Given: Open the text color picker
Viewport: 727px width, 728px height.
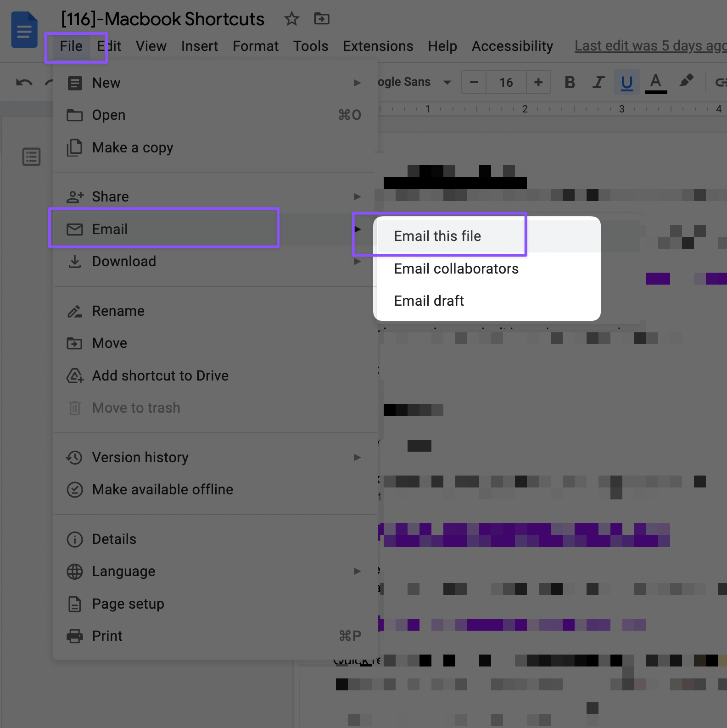Looking at the screenshot, I should (x=656, y=83).
